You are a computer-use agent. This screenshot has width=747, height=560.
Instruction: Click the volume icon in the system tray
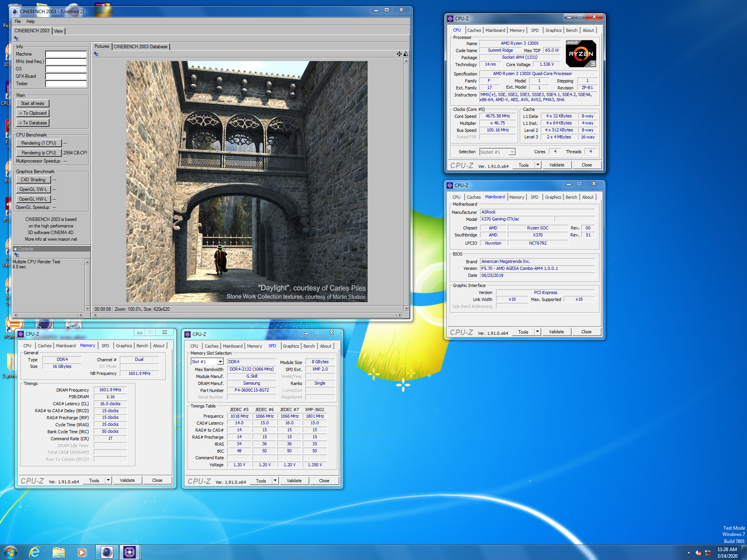[x=698, y=553]
